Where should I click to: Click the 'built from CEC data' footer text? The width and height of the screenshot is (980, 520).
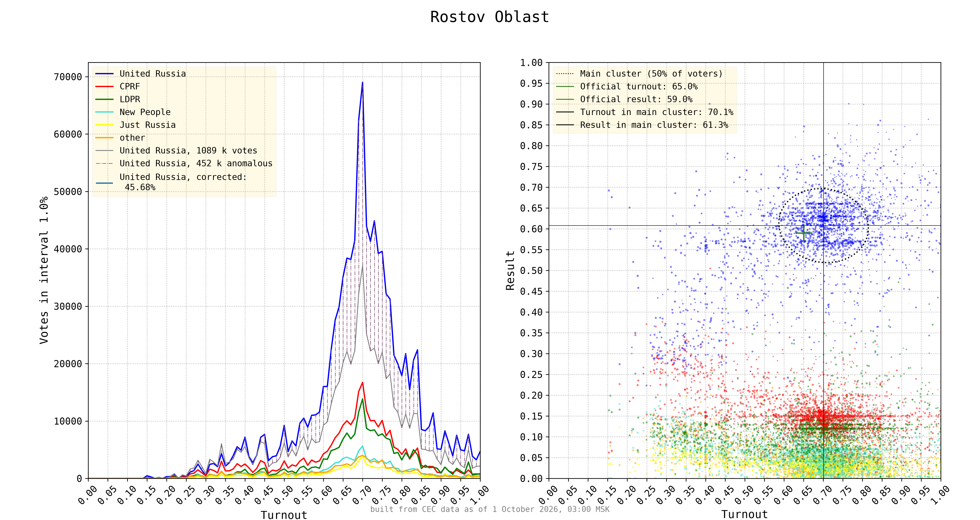490,509
